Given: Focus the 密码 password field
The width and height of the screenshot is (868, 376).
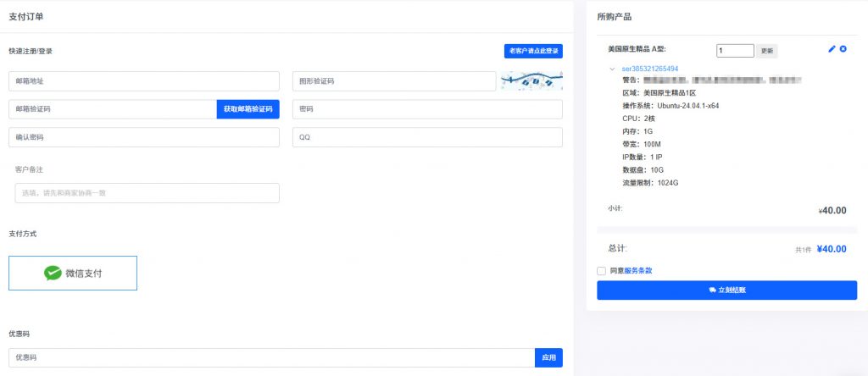Looking at the screenshot, I should click(x=427, y=109).
